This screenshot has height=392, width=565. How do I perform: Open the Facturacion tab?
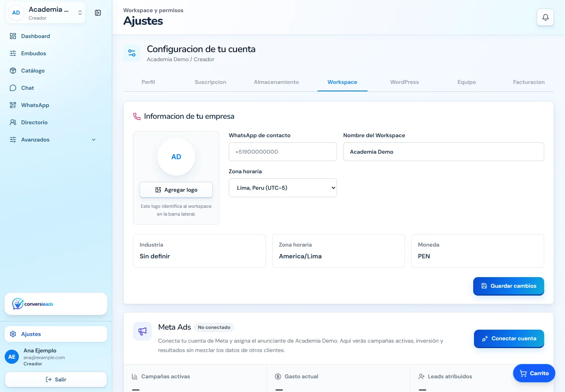[529, 82]
